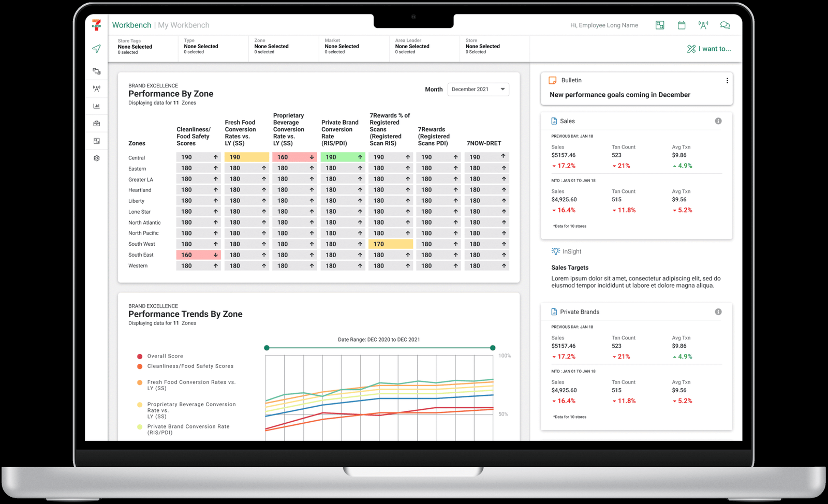Screen dimensions: 828x504
Task: Click the layout icon in the top header
Action: pos(660,25)
